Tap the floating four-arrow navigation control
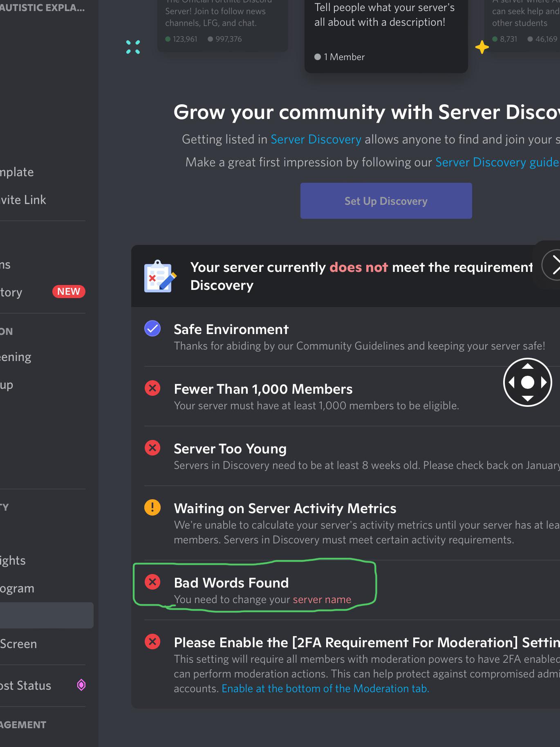560x747 pixels. 528,382
